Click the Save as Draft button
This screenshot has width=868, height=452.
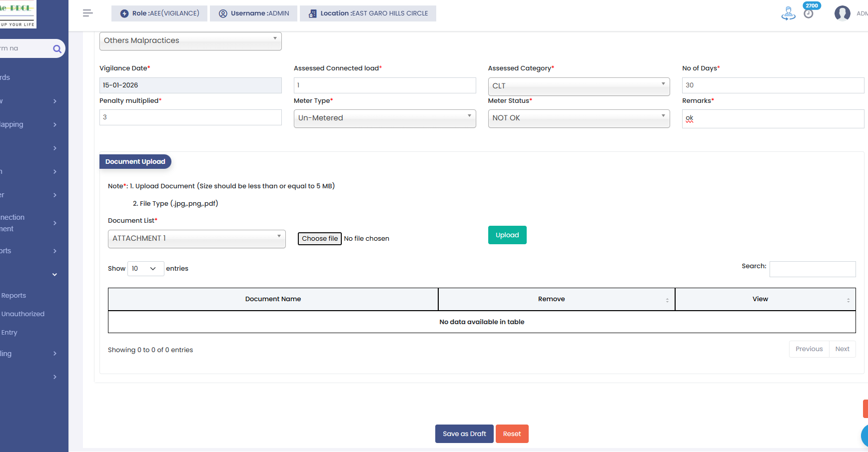point(464,434)
